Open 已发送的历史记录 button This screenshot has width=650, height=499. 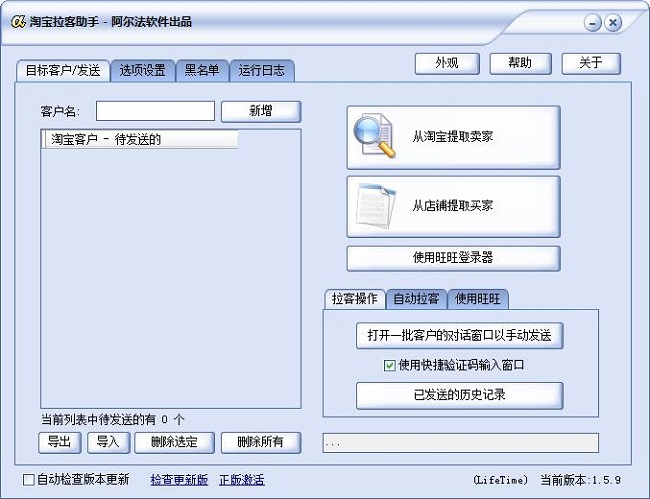[x=459, y=395]
